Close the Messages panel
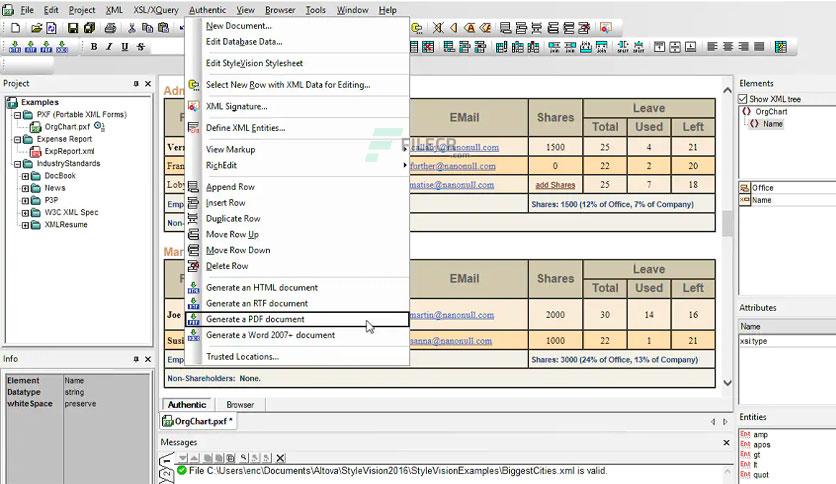 (x=726, y=442)
